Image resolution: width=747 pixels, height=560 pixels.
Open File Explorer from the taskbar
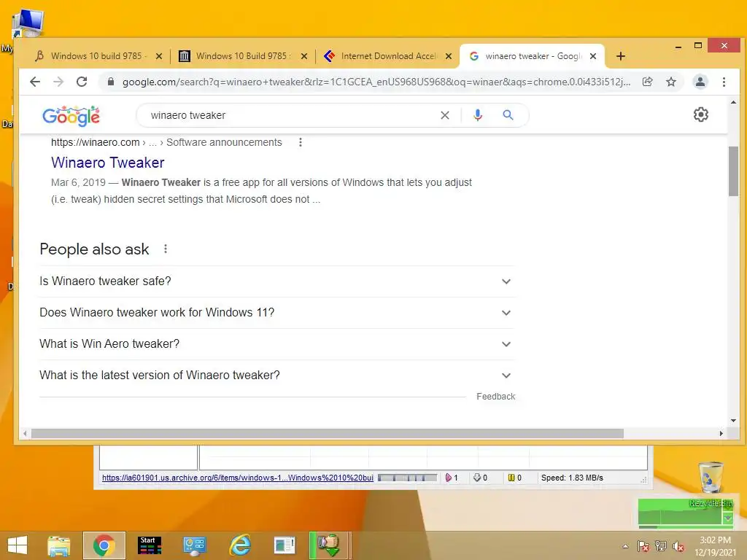pos(59,545)
